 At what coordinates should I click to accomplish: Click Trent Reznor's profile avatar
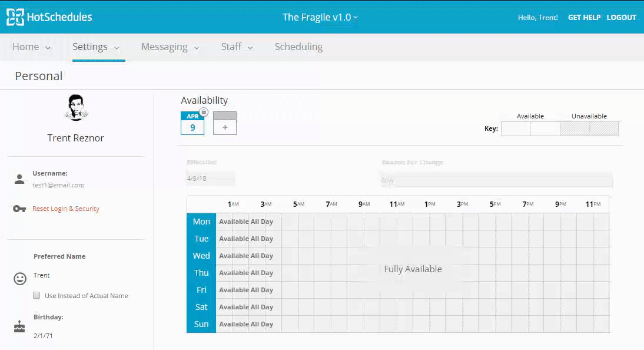click(x=76, y=107)
